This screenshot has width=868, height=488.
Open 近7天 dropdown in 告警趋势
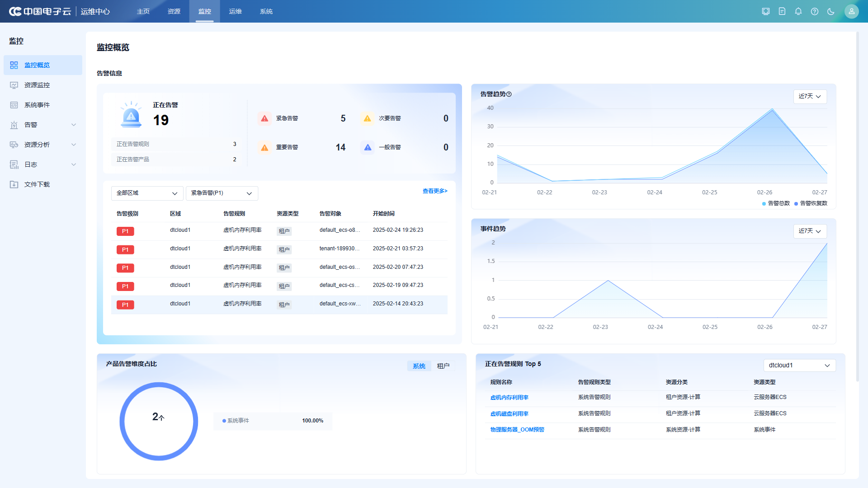point(810,96)
